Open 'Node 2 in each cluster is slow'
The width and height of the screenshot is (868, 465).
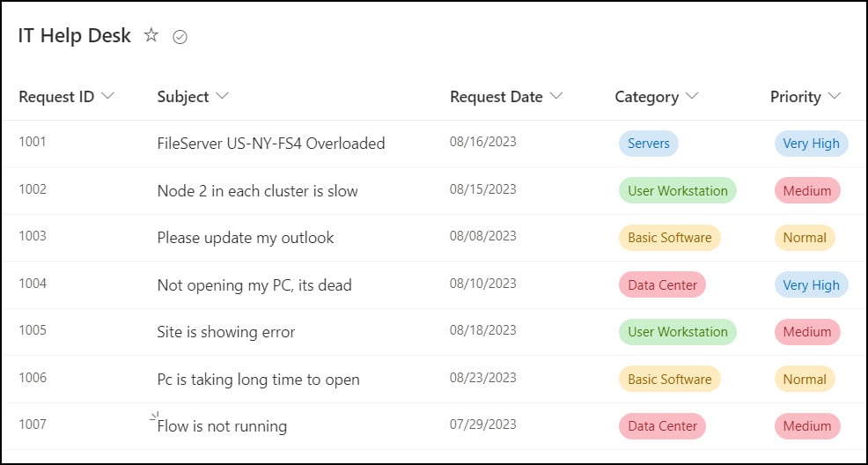pos(257,191)
